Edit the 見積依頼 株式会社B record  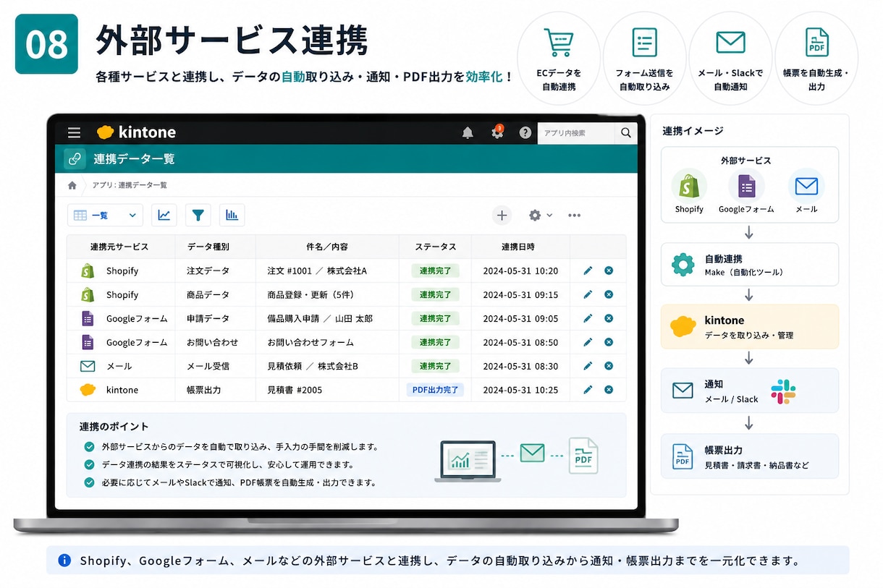tap(588, 366)
